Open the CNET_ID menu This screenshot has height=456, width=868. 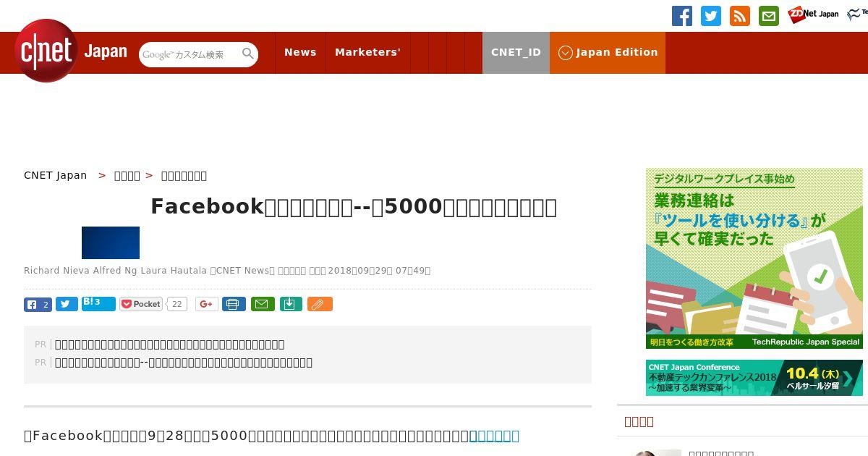point(516,52)
